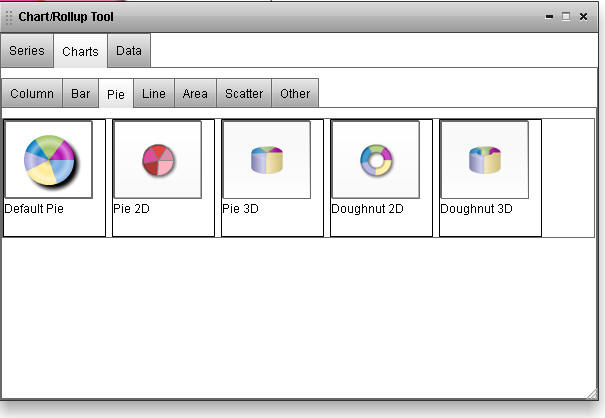605x418 pixels.
Task: Show Area chart types
Action: pyautogui.click(x=195, y=93)
